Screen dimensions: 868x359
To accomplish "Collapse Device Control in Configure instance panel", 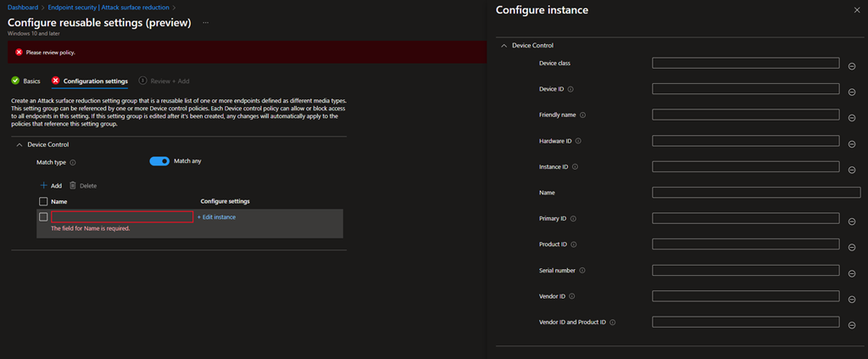I will [x=504, y=45].
